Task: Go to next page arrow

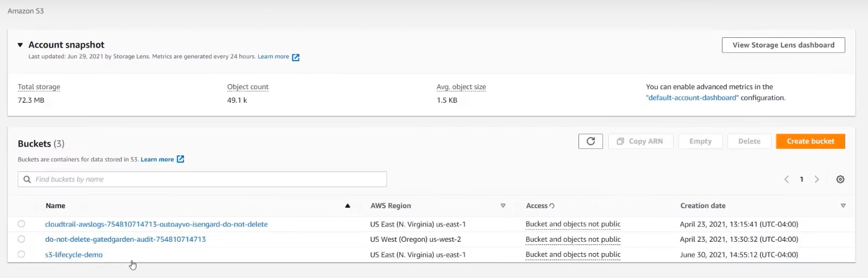Action: pyautogui.click(x=817, y=180)
